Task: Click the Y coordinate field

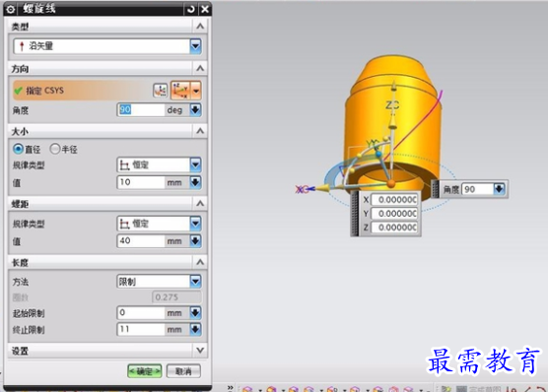Action: [394, 214]
